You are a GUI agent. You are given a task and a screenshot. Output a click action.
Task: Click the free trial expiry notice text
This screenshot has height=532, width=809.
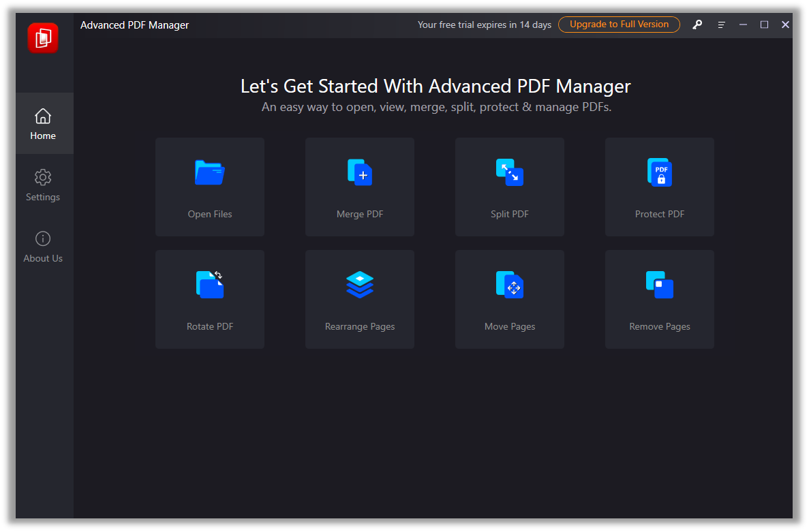[x=485, y=25]
